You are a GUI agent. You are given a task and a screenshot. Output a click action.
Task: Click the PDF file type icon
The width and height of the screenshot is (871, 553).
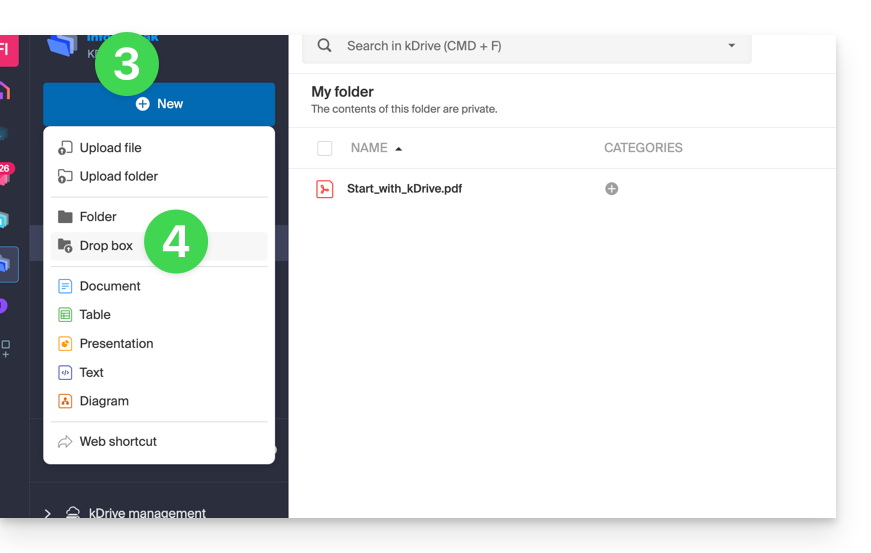click(324, 189)
